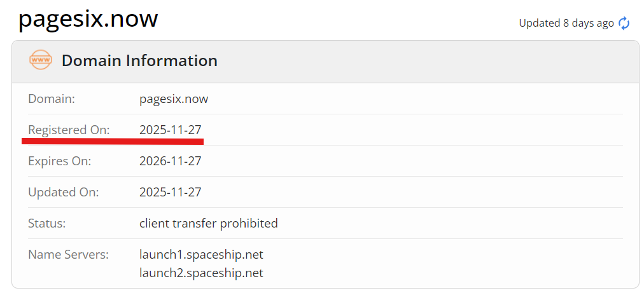Click the "Updated 8 days ago" text

click(x=566, y=24)
